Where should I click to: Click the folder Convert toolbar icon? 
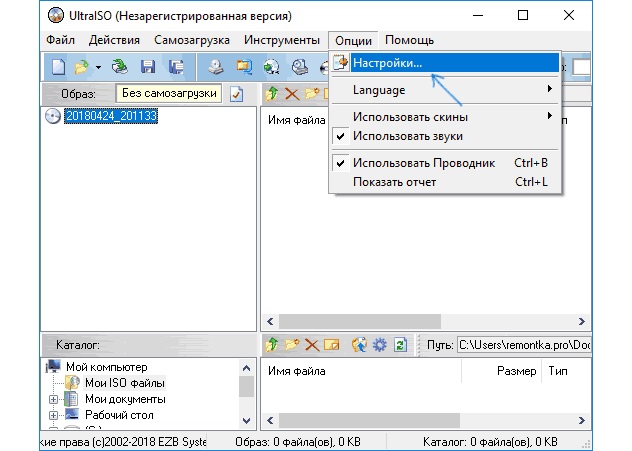tap(244, 67)
